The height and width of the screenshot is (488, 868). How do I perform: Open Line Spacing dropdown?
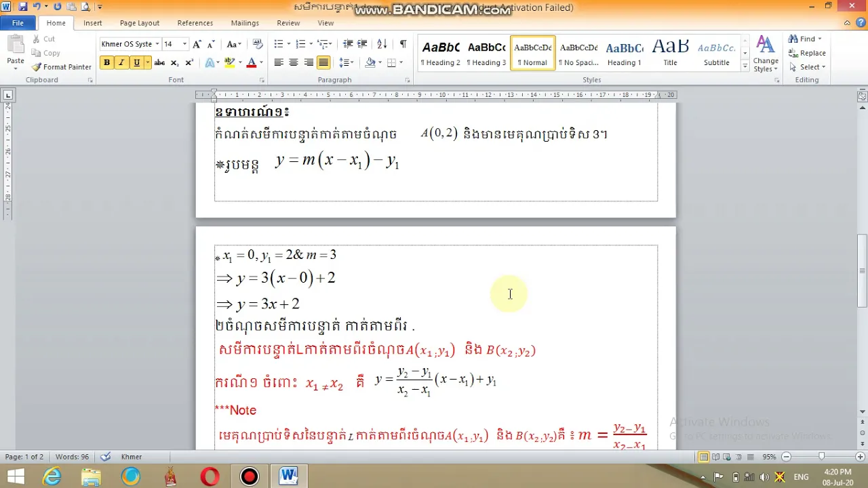tap(347, 62)
